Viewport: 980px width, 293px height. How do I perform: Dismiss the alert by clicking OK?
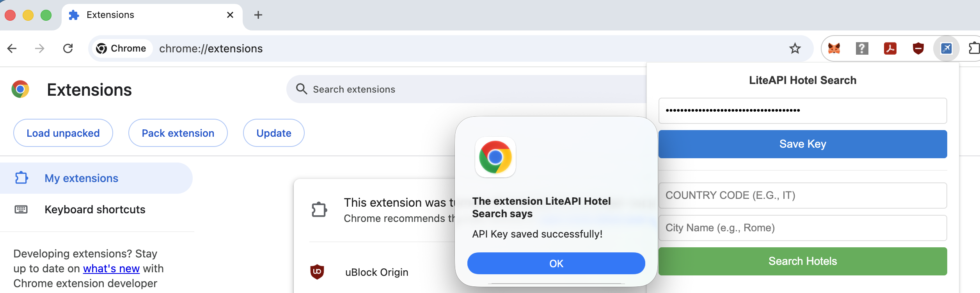coord(556,263)
